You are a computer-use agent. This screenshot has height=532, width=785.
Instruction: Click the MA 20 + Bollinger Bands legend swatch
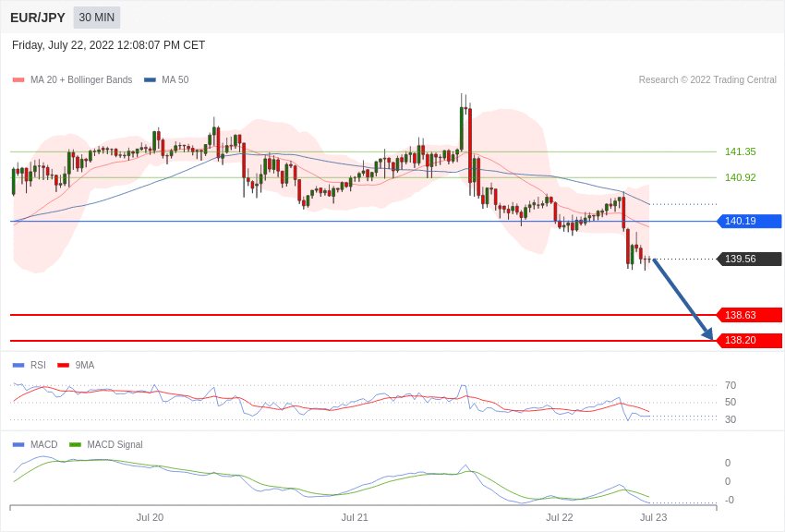[18, 80]
